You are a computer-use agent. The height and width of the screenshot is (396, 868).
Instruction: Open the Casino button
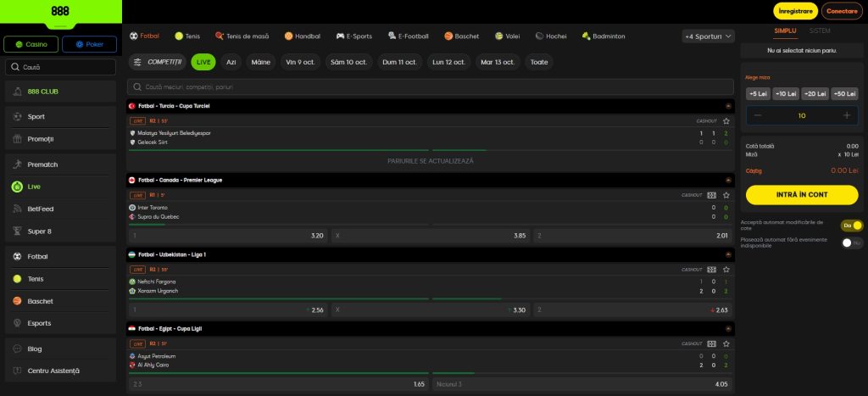(31, 44)
